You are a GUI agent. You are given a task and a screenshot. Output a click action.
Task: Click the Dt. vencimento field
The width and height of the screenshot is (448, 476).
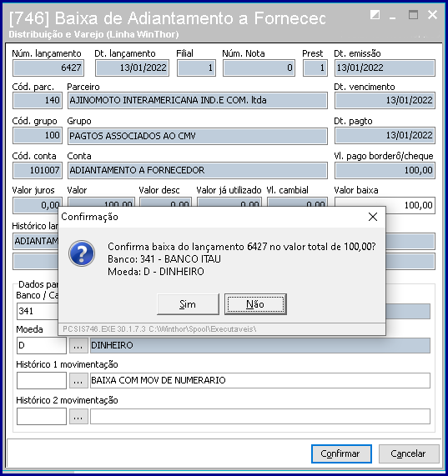(x=385, y=101)
